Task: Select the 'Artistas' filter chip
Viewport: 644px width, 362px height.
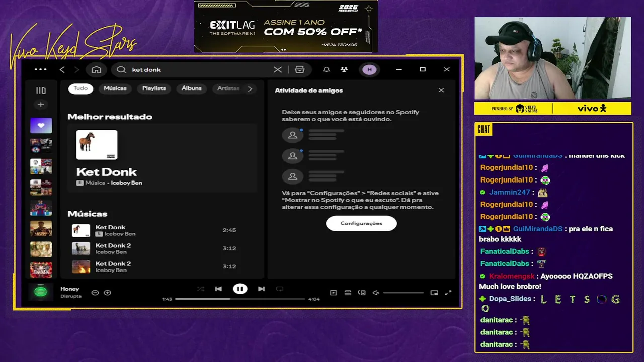Action: tap(228, 88)
